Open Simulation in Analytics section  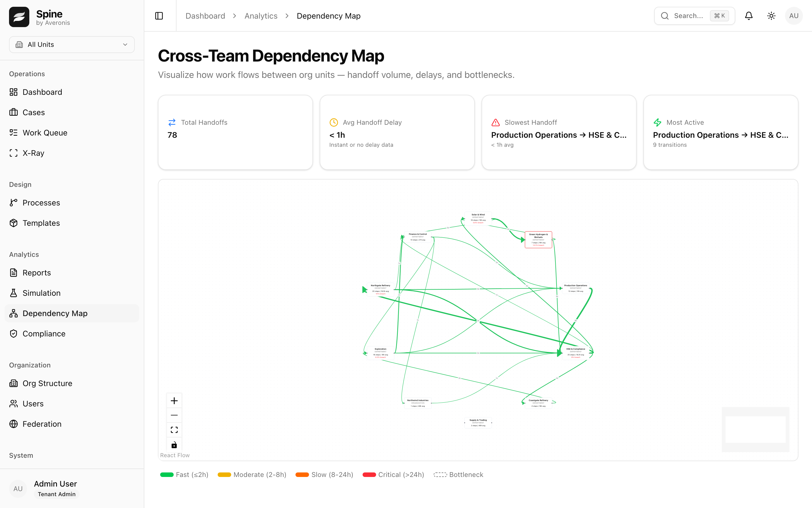pos(72,293)
